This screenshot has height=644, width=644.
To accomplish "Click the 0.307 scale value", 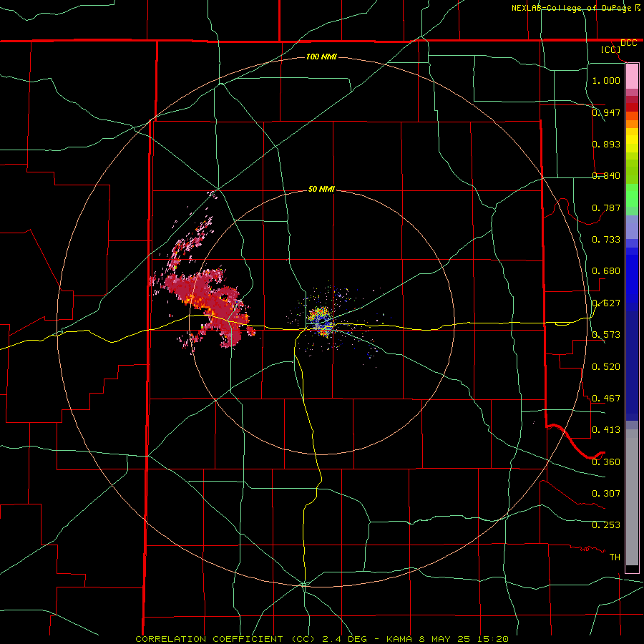I will click(x=606, y=493).
